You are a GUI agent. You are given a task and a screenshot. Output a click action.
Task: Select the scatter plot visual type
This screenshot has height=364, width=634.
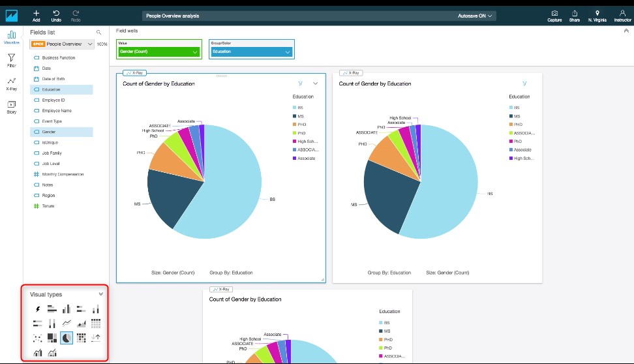pyautogui.click(x=38, y=338)
